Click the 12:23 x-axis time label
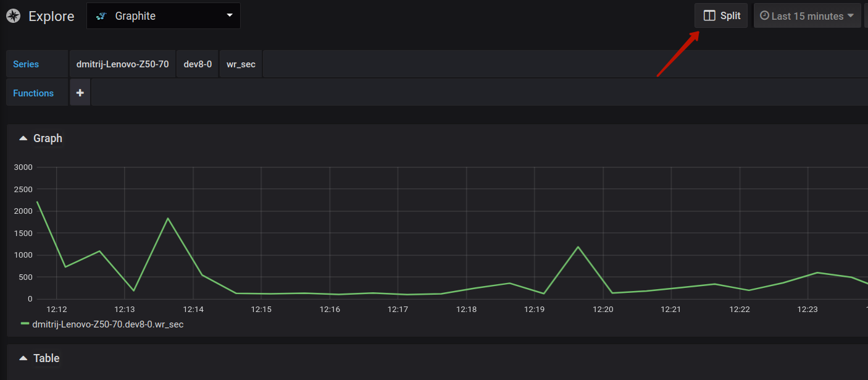 [807, 309]
